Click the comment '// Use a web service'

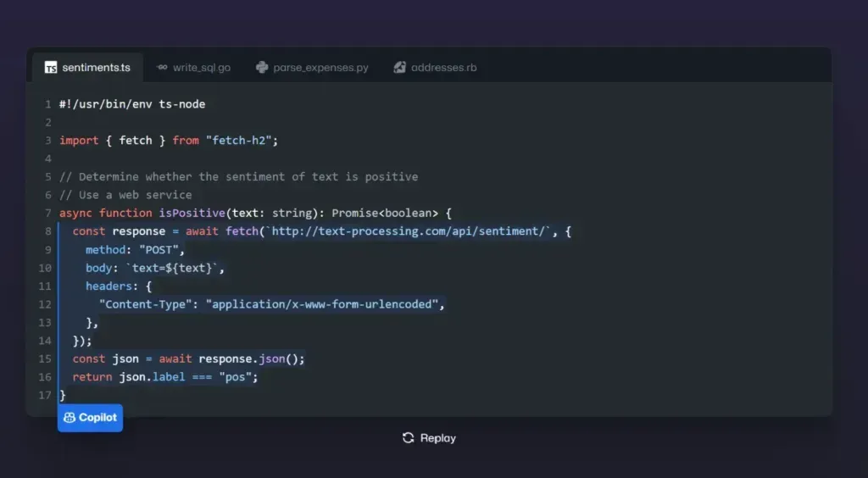tap(125, 195)
